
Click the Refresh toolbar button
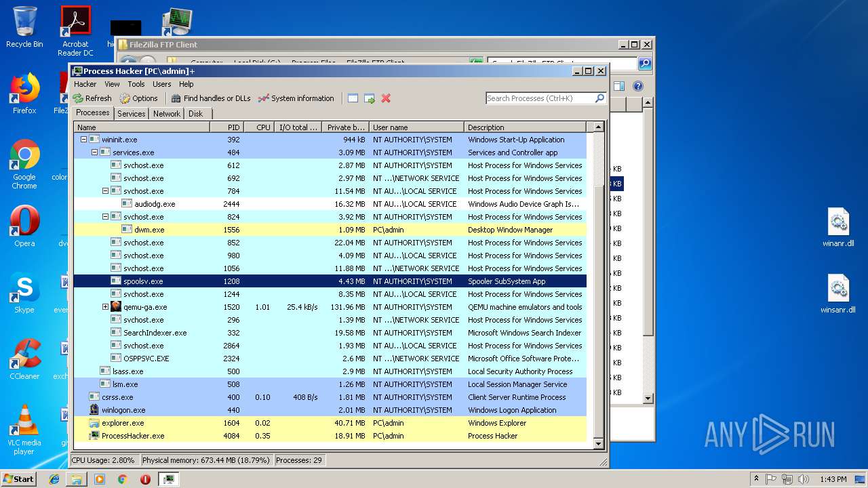[92, 98]
